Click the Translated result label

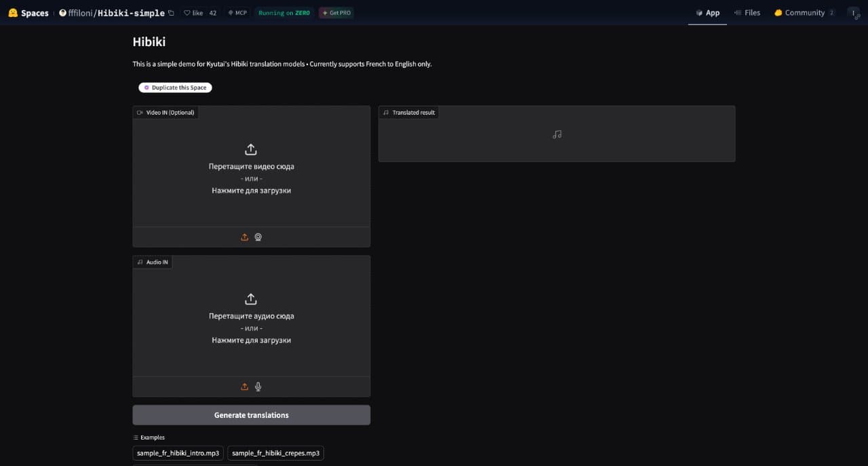(x=409, y=113)
